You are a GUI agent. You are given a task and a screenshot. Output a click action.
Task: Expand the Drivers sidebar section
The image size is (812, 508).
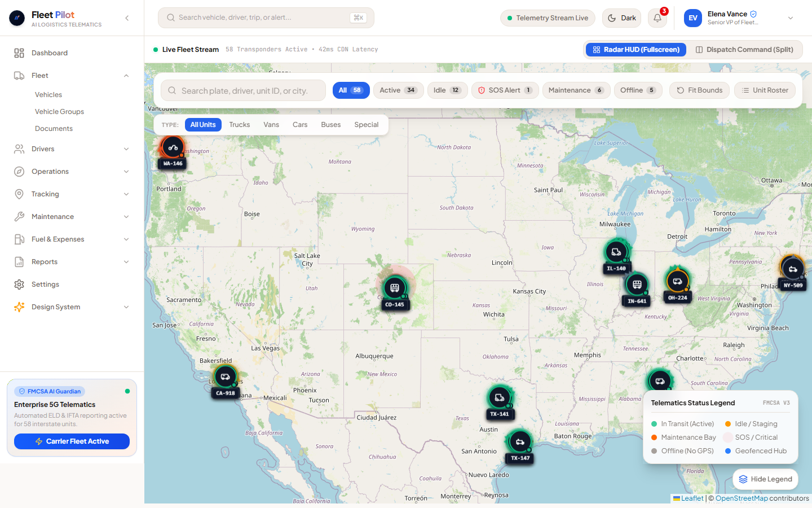(126, 149)
